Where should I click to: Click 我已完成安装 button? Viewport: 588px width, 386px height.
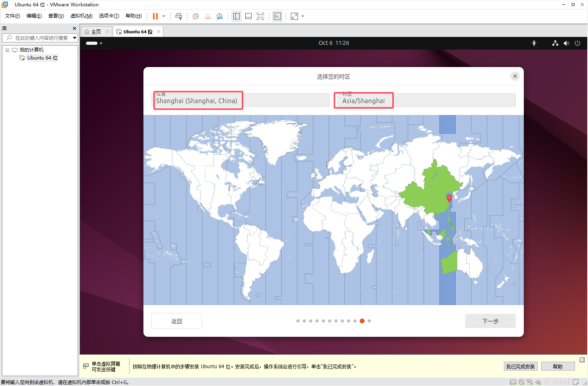click(520, 367)
